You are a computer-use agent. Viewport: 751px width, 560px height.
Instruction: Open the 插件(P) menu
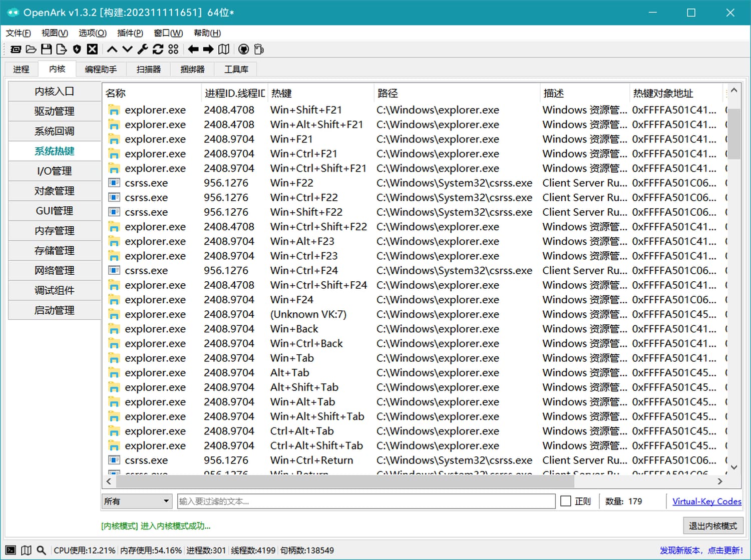tap(130, 33)
